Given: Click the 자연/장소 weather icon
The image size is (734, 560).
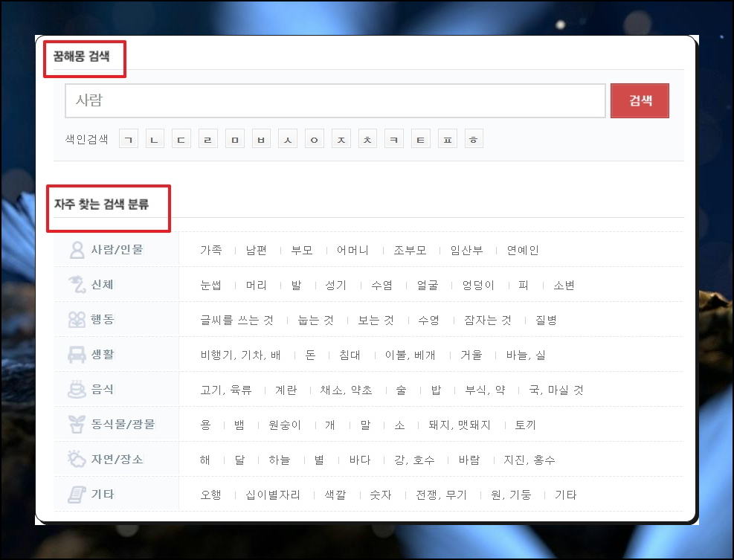Looking at the screenshot, I should (x=77, y=459).
